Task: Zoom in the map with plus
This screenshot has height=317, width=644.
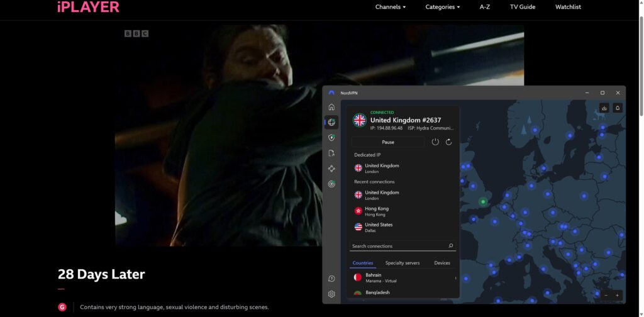Action: coord(617,295)
